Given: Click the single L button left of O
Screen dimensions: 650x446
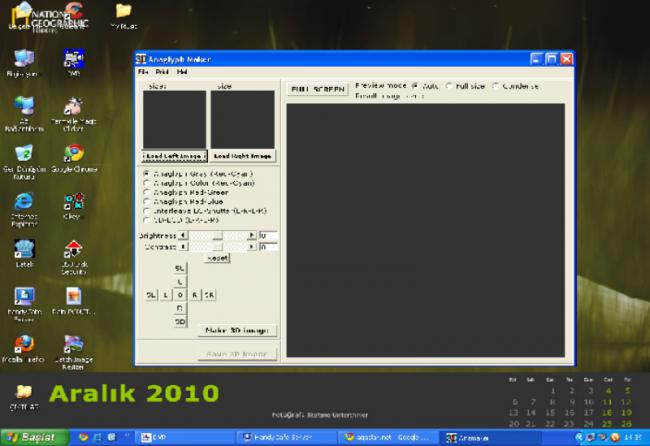Looking at the screenshot, I should [x=165, y=295].
